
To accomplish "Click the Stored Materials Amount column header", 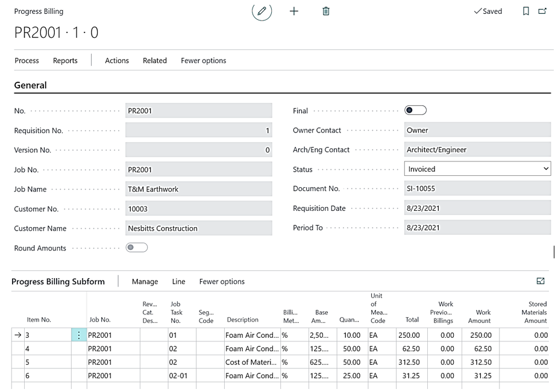I will coord(534,312).
